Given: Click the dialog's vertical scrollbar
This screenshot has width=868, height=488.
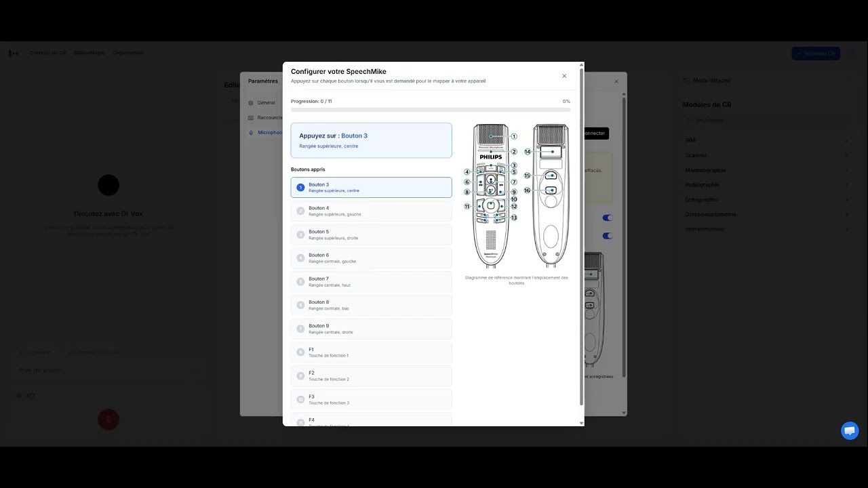Looking at the screenshot, I should tap(581, 237).
